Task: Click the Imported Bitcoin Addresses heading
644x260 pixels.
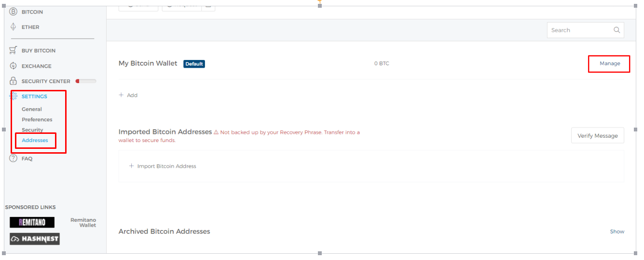Action: click(165, 131)
